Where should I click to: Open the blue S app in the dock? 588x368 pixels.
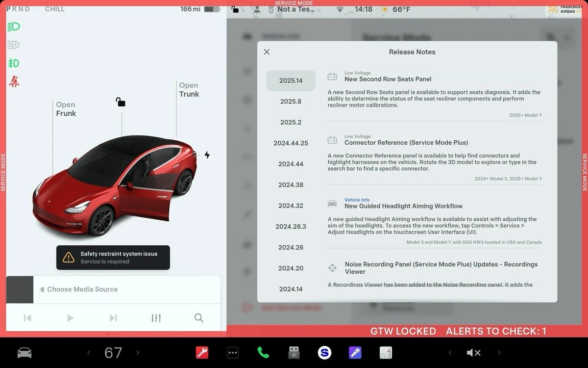324,352
